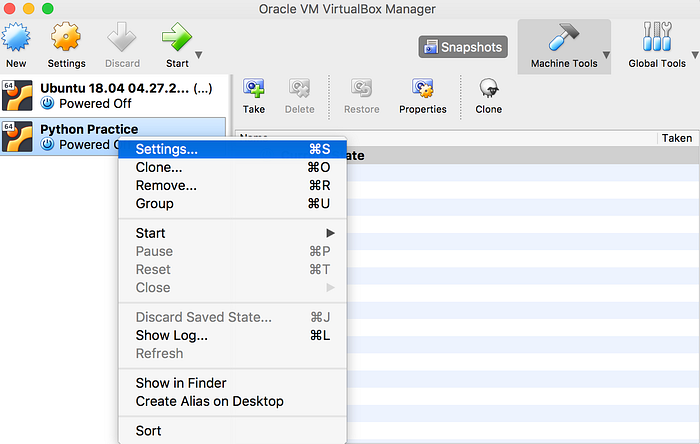Open Settings gear in the toolbar
Viewport: 700px width, 444px height.
pos(66,37)
